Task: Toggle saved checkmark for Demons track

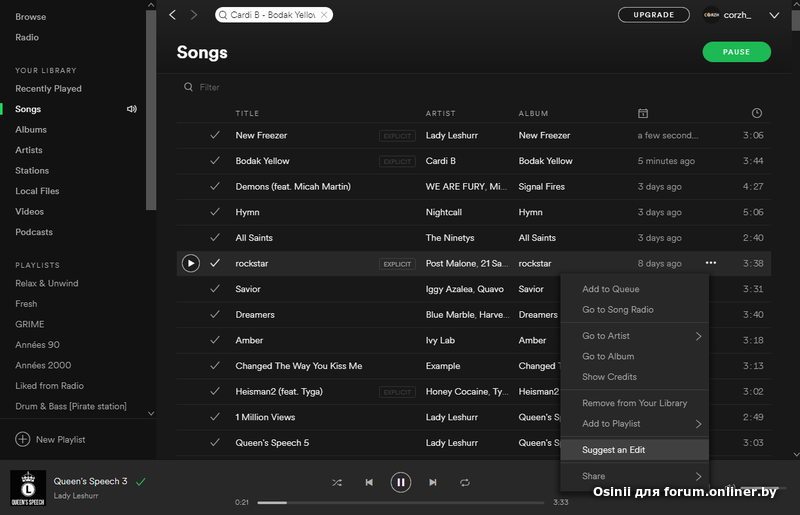Action: coord(215,186)
